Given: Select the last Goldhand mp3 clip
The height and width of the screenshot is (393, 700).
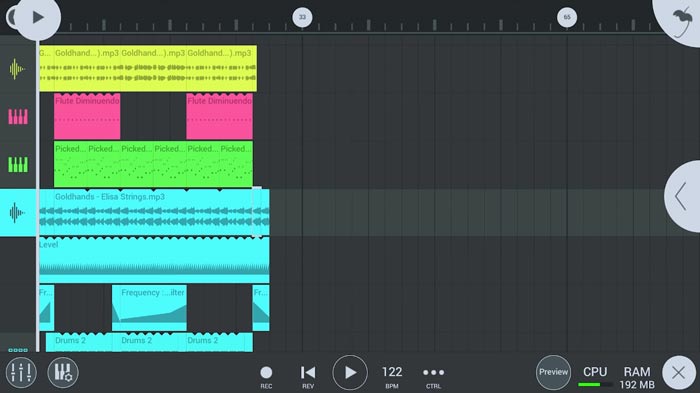Looking at the screenshot, I should (x=221, y=68).
